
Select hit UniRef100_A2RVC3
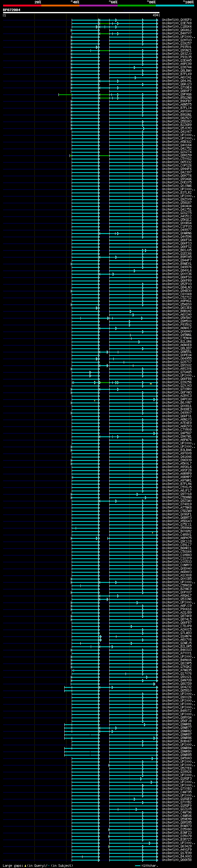coord(177,396)
